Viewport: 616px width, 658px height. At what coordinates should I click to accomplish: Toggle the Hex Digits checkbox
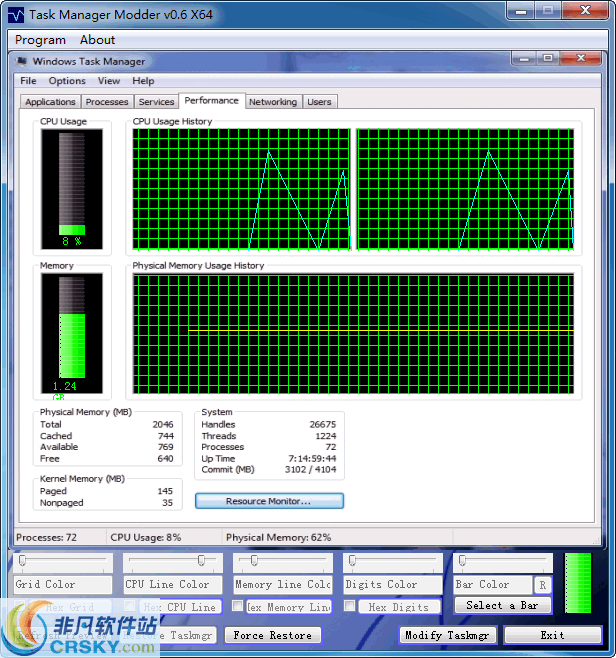coord(350,606)
